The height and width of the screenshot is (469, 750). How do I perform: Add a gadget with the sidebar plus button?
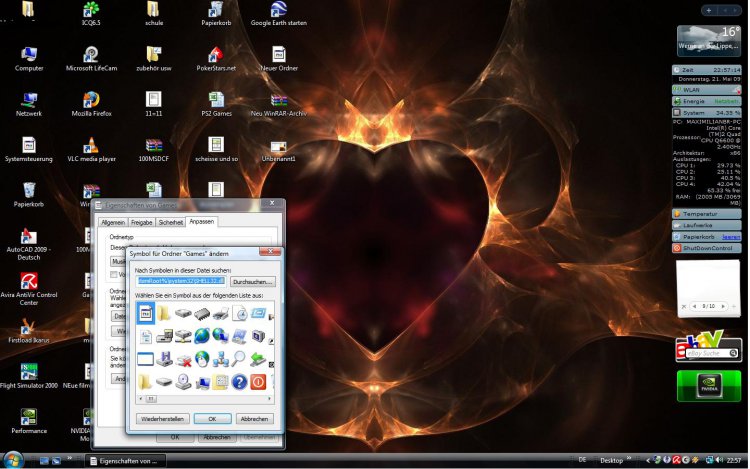point(709,10)
